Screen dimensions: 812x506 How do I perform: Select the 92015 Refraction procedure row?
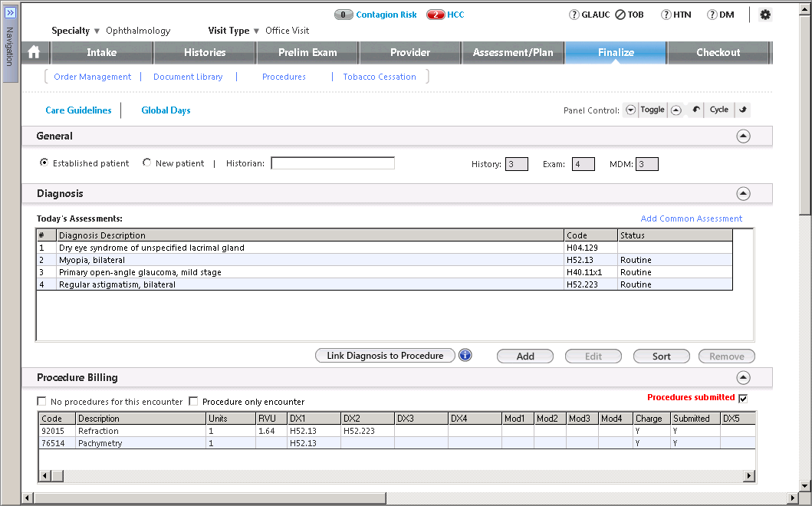pos(397,431)
